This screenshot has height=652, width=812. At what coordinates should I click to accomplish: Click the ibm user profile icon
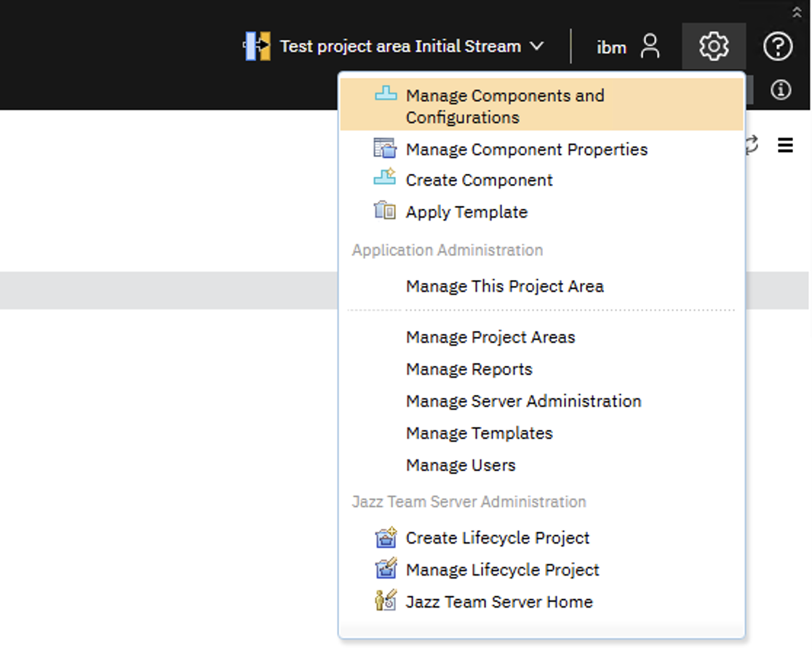(650, 47)
